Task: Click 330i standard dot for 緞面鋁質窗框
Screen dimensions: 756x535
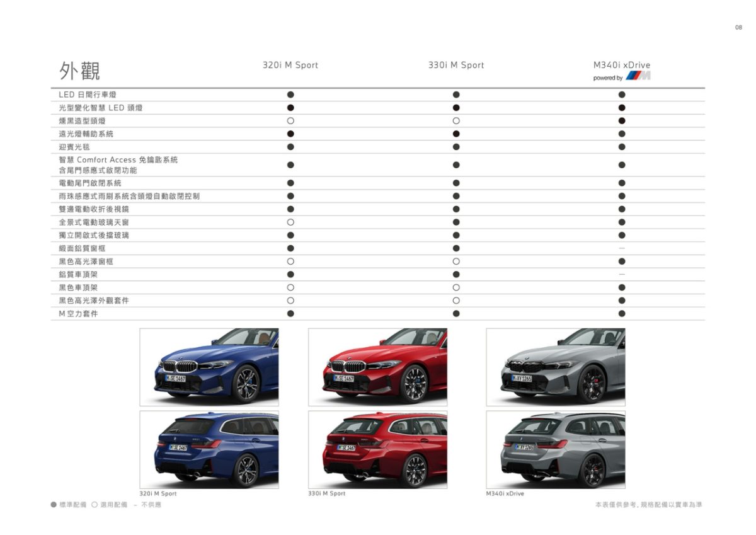Action: (x=456, y=248)
